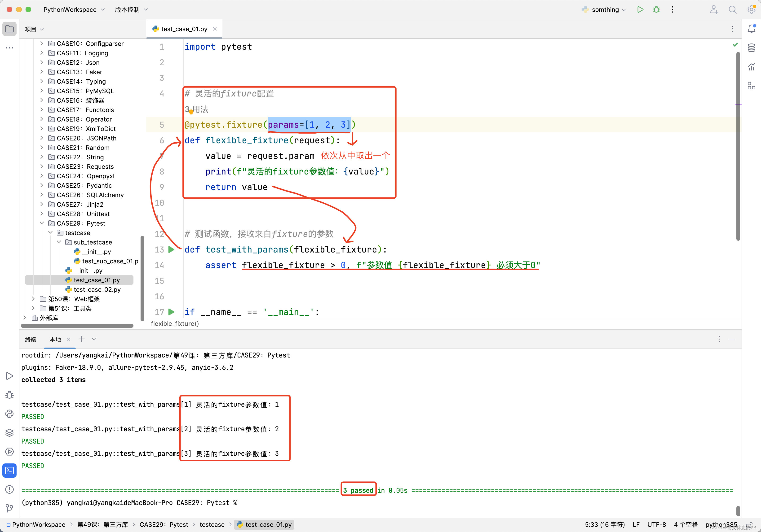Collapse the testcase folder
761x532 pixels.
[51, 232]
